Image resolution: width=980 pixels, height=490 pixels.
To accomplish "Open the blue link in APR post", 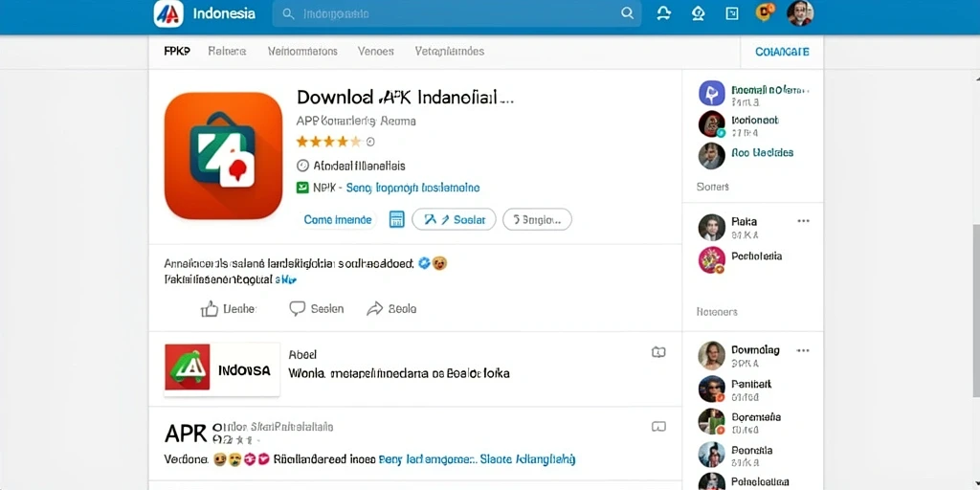I will [x=477, y=459].
